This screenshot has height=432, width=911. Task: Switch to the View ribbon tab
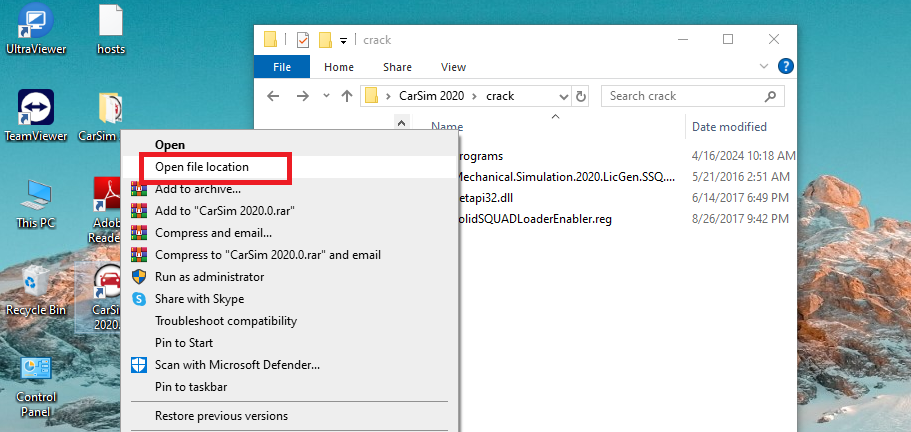(x=453, y=67)
